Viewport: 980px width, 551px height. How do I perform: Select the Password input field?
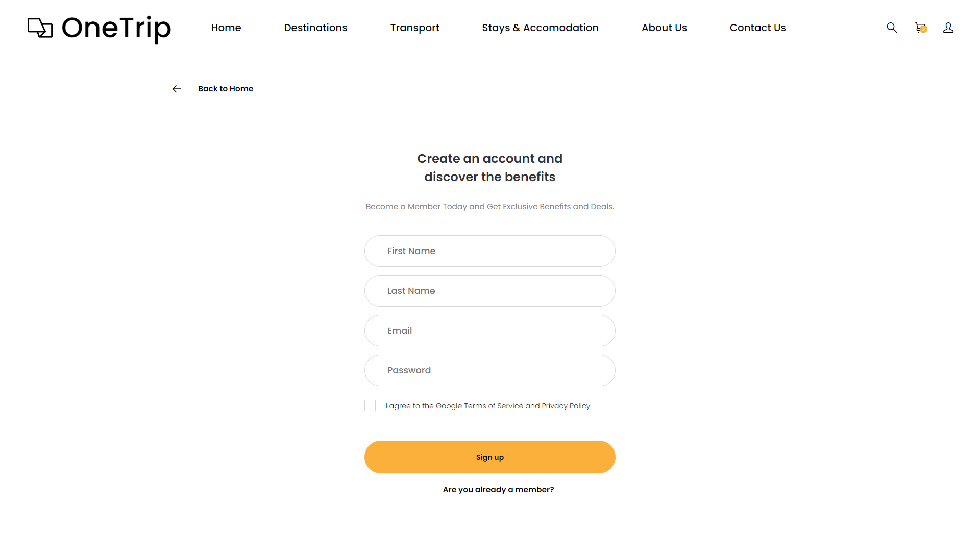489,370
